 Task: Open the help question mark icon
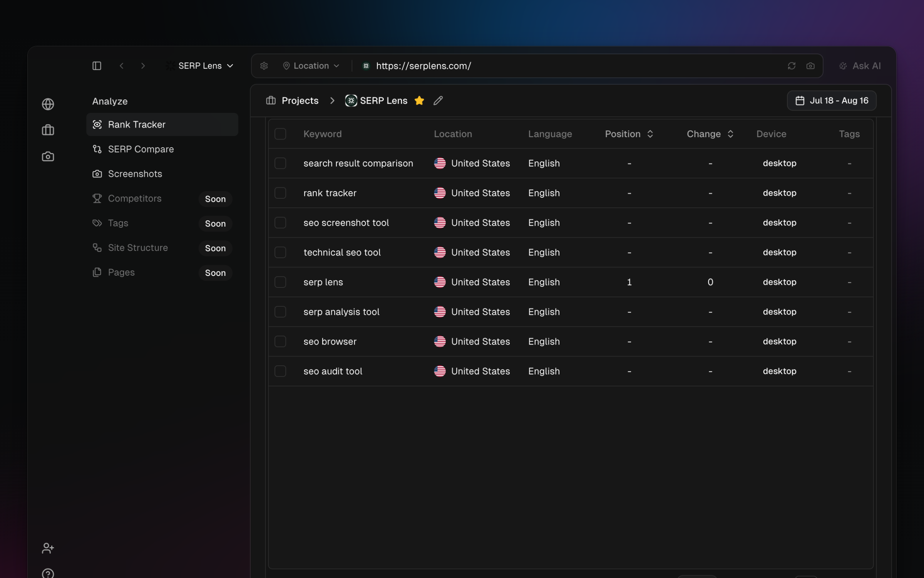48,573
